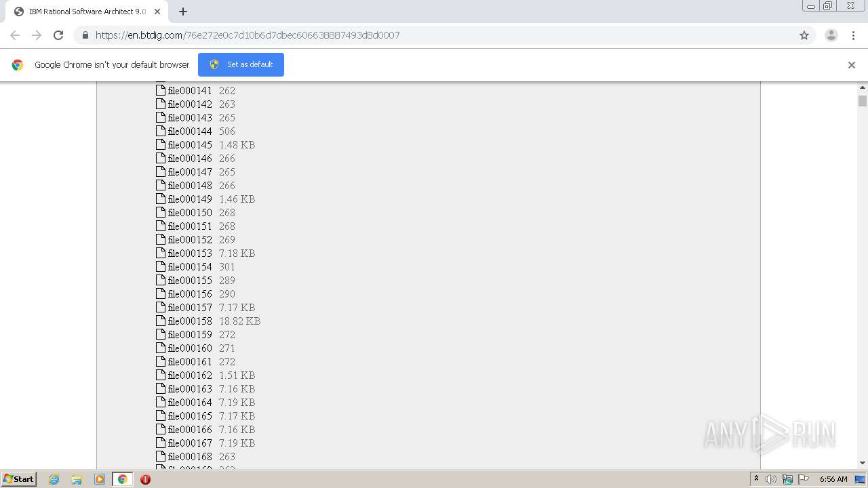The height and width of the screenshot is (488, 868).
Task: Click the file icon beside file000165
Action: (161, 415)
